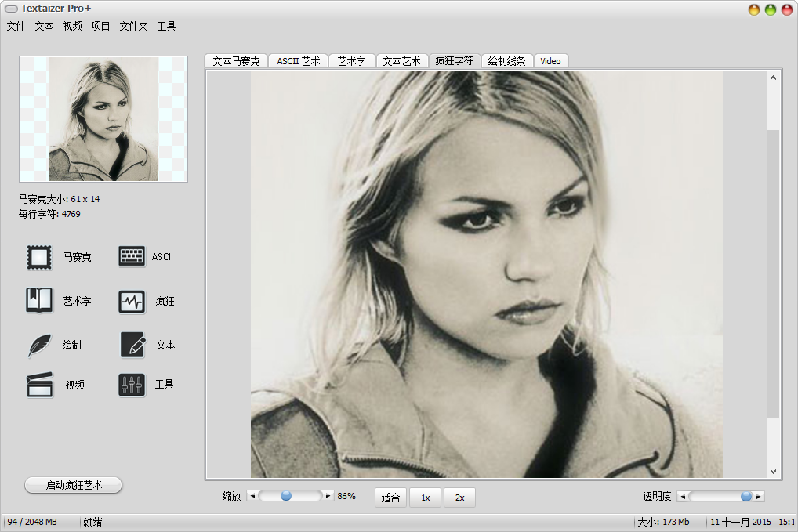Select the 艺术字 book icon
This screenshot has height=532, width=798.
[x=39, y=301]
